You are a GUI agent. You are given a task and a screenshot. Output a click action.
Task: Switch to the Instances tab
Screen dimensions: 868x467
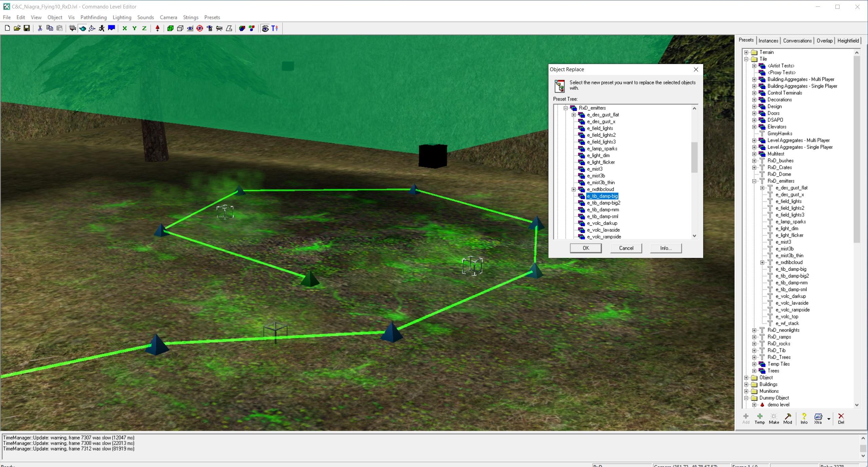point(768,41)
